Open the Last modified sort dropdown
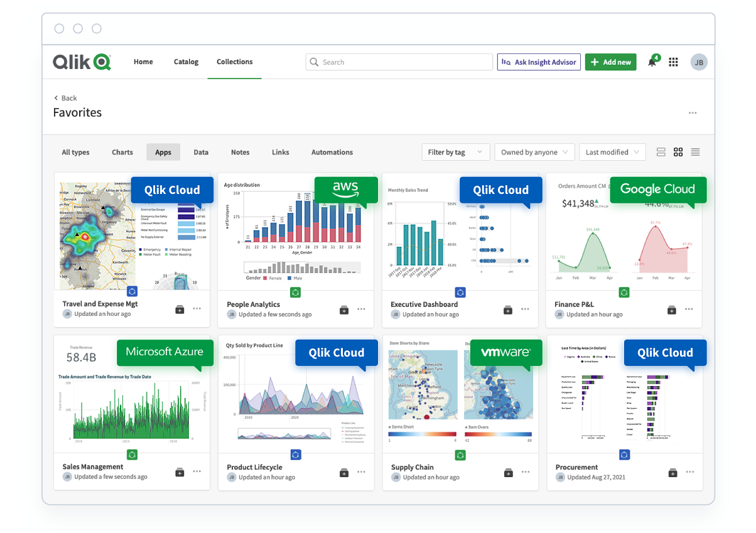 point(612,152)
